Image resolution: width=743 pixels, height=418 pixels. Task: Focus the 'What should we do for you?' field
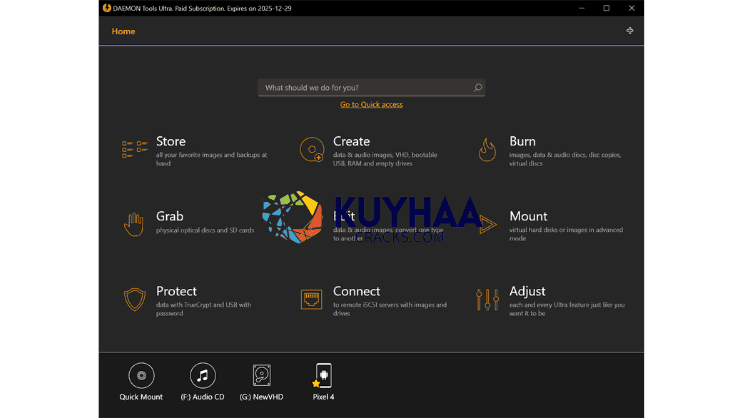coord(372,87)
